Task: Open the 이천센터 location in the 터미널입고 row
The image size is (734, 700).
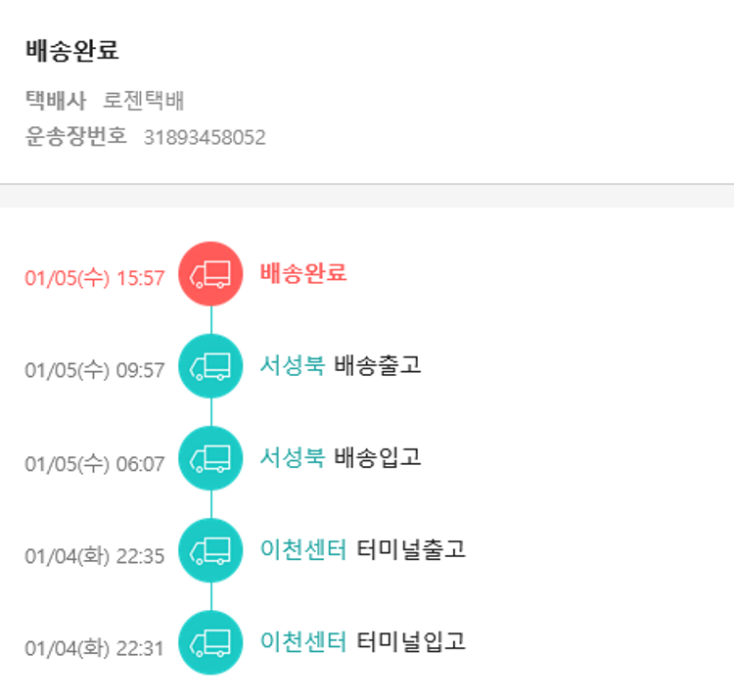Action: [x=303, y=641]
